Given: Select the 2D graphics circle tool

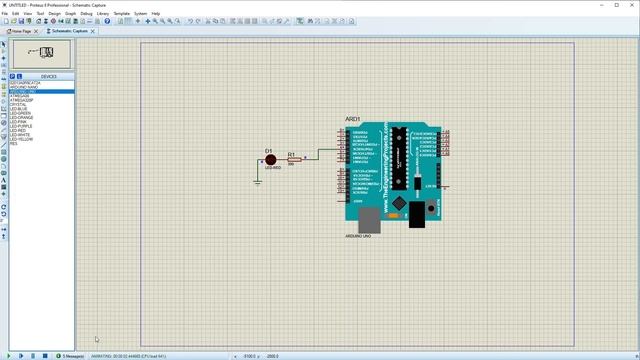Looking at the screenshot, I should pos(4,159).
